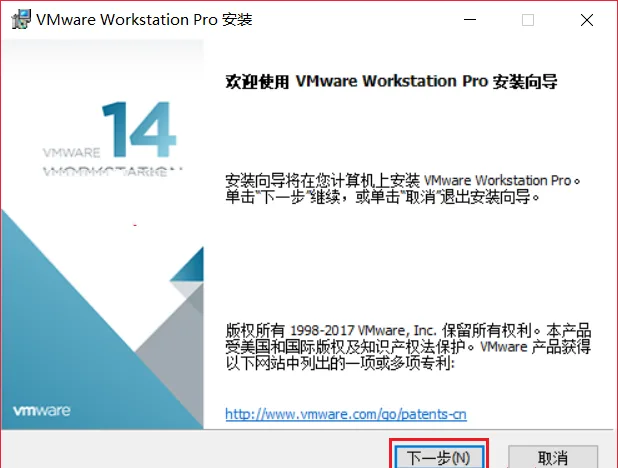
Task: Click the text 安装向导将在您计算机上安装
Action: (x=322, y=181)
